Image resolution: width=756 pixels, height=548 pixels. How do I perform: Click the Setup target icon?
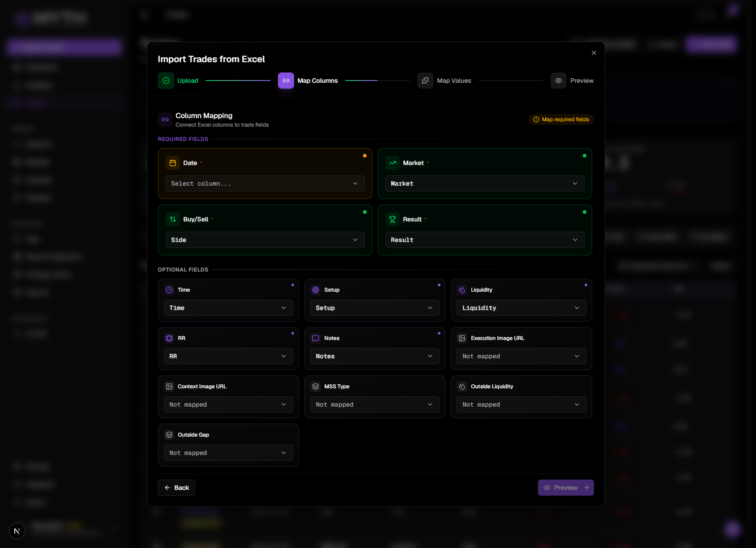click(x=316, y=290)
